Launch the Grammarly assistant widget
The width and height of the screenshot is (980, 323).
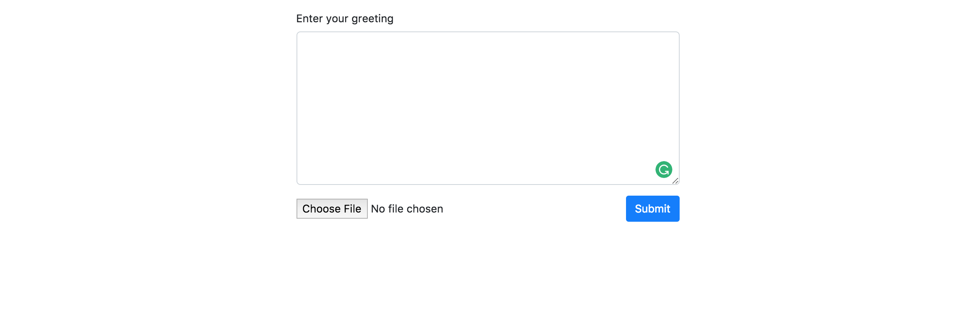[664, 170]
